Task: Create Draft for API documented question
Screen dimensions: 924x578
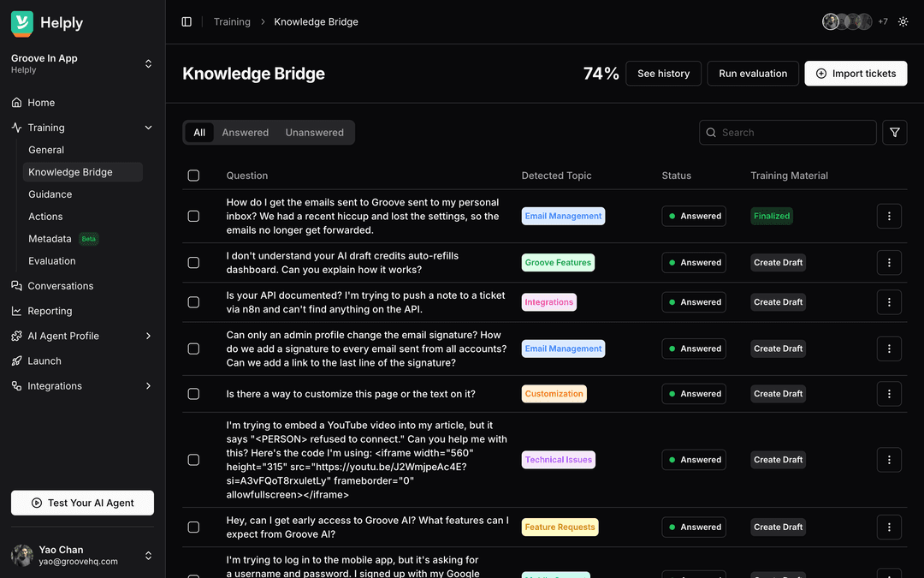Action: 778,302
